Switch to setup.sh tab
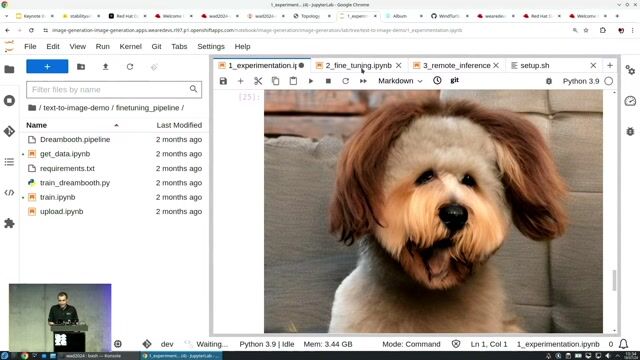640x360 pixels. (x=535, y=65)
